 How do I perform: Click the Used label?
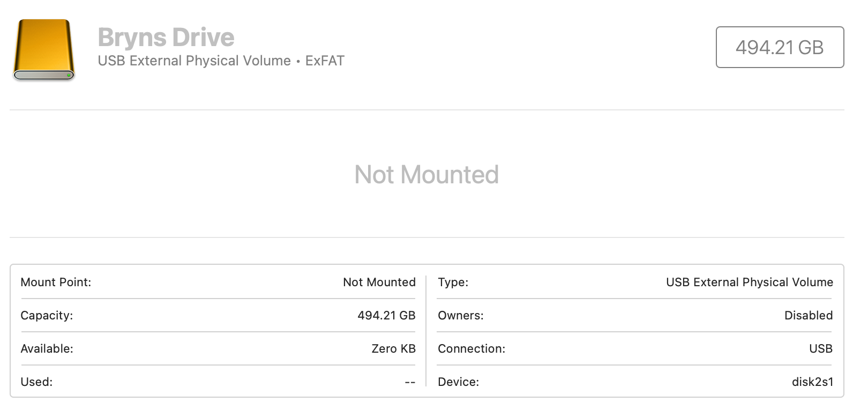coord(36,382)
